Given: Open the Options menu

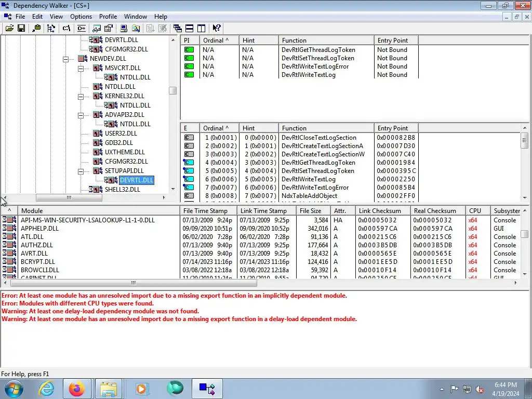Looking at the screenshot, I should click(x=81, y=17).
